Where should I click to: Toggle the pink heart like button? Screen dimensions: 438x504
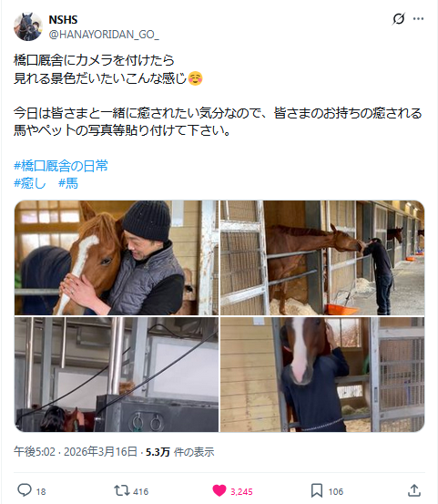(x=219, y=490)
